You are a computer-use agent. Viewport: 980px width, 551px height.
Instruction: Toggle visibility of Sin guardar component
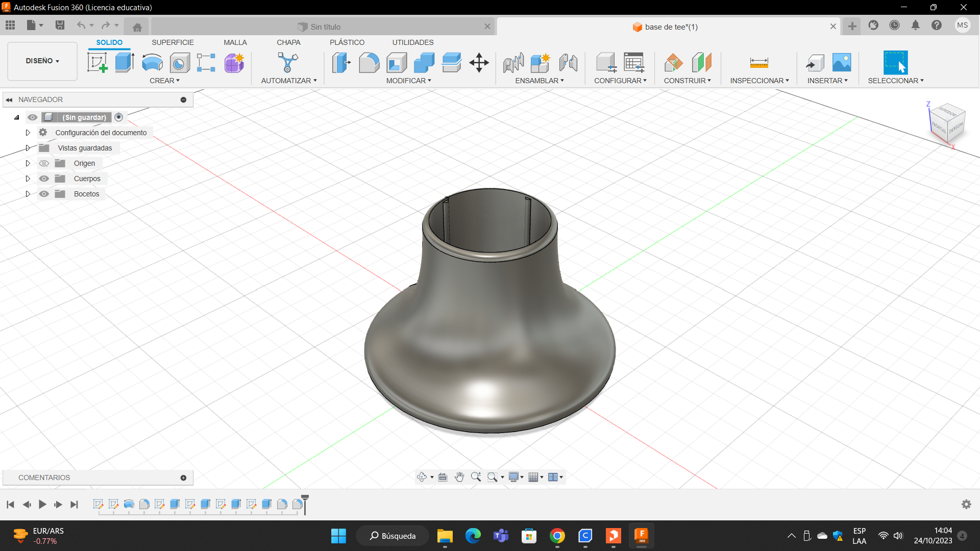tap(33, 117)
